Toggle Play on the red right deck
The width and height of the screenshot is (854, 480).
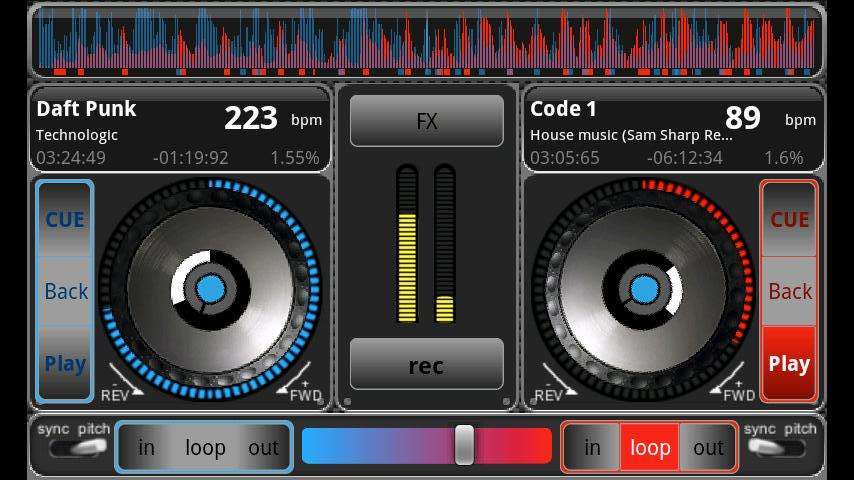[789, 363]
